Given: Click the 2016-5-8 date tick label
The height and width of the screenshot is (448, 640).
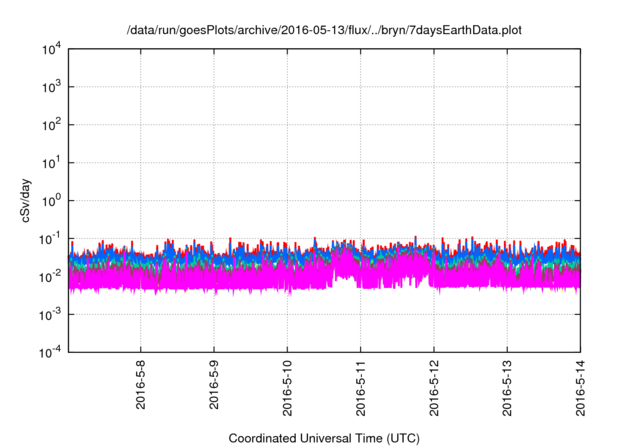Looking at the screenshot, I should (140, 385).
